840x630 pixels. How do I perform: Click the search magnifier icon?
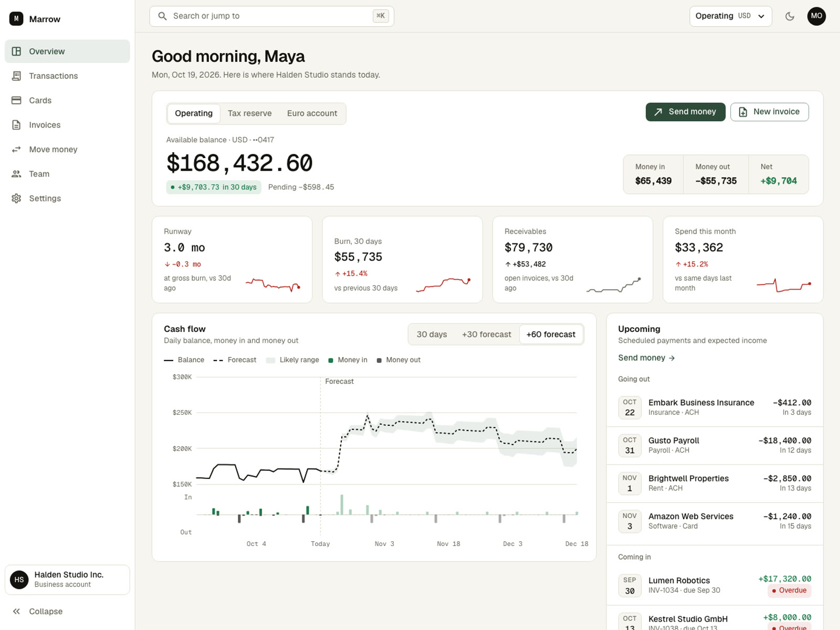tap(163, 16)
